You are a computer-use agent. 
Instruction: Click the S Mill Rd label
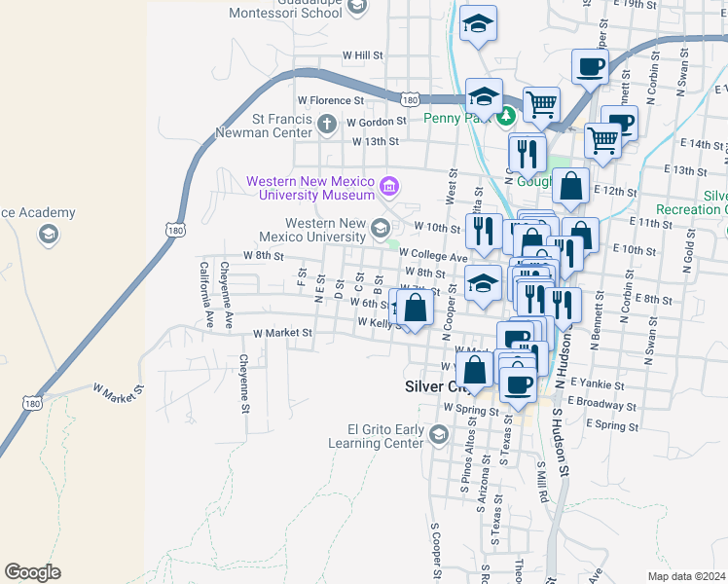pos(542,482)
